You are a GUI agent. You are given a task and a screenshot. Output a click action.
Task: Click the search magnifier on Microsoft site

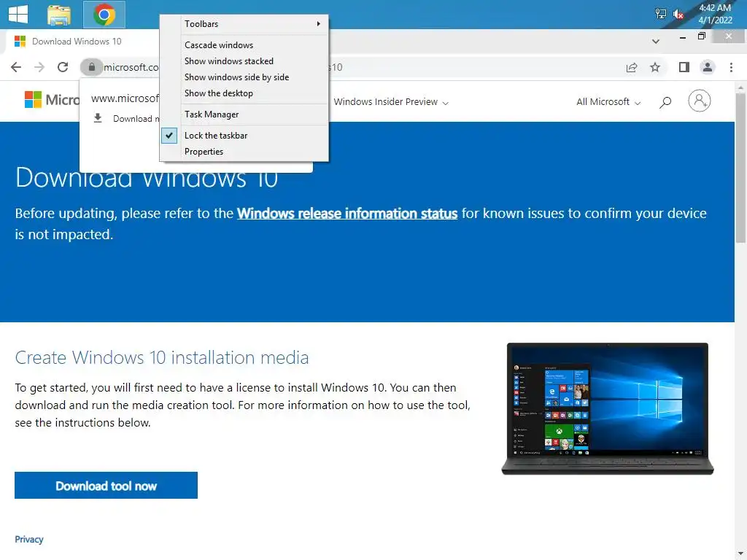click(x=665, y=102)
